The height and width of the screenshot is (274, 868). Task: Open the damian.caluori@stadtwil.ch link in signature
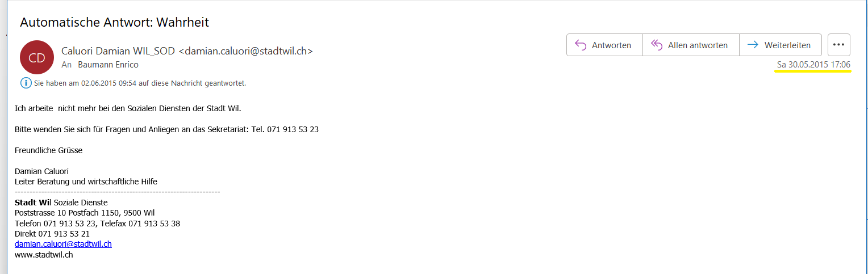point(63,244)
